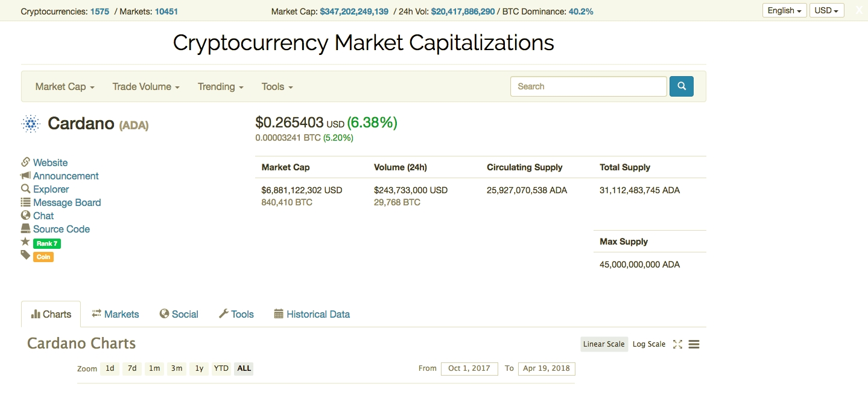Click the globe icon beside Chat
The image size is (868, 398).
point(25,215)
